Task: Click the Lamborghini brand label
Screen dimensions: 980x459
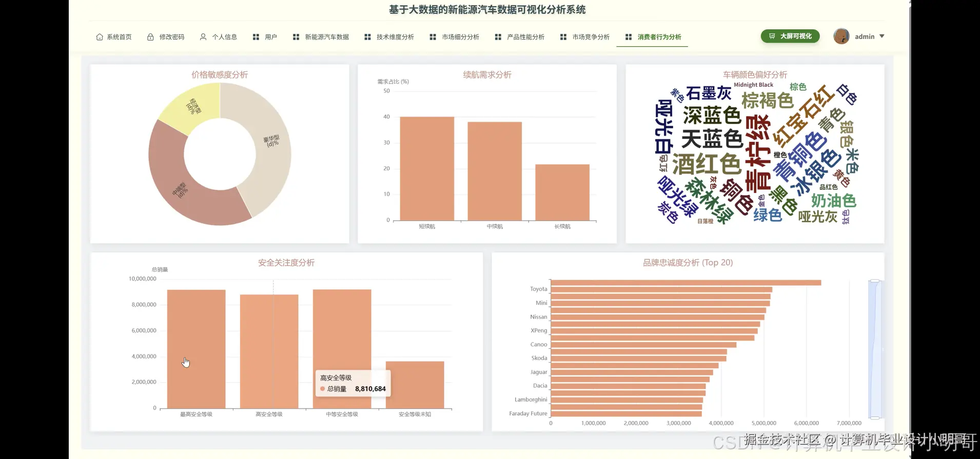Action: [531, 399]
